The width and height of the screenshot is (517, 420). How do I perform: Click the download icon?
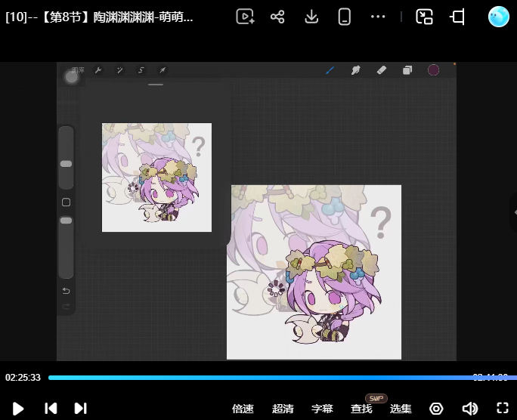point(311,17)
